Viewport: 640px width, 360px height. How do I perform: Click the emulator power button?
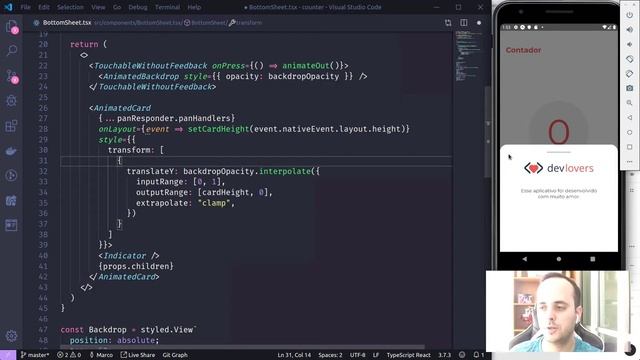(x=629, y=15)
